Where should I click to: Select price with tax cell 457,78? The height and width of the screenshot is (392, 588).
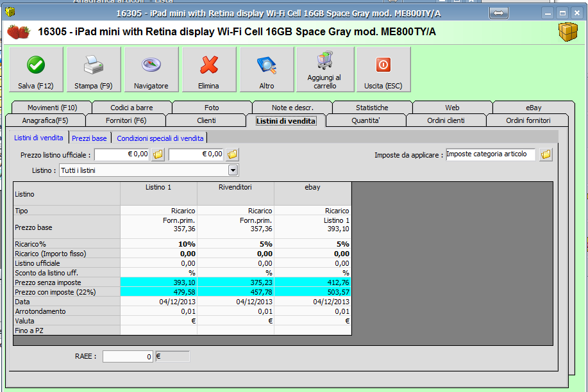tap(235, 292)
